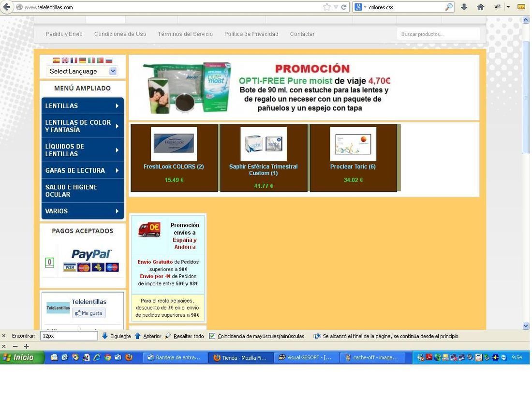
Task: Select the German flag language icon
Action: pyautogui.click(x=83, y=60)
